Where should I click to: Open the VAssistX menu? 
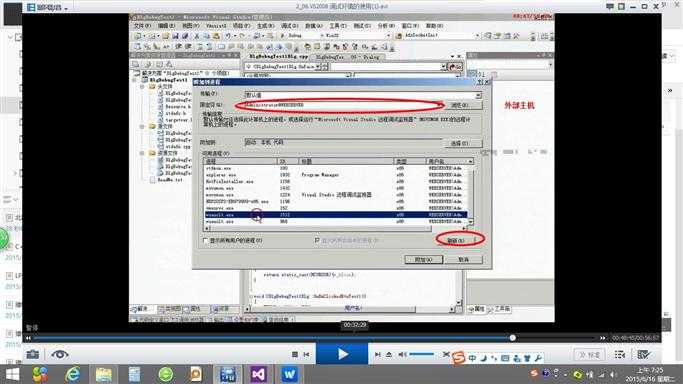point(216,26)
